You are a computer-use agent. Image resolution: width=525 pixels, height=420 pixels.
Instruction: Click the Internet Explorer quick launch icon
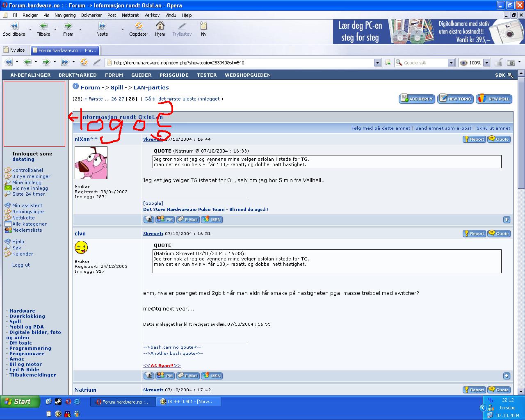(77, 402)
